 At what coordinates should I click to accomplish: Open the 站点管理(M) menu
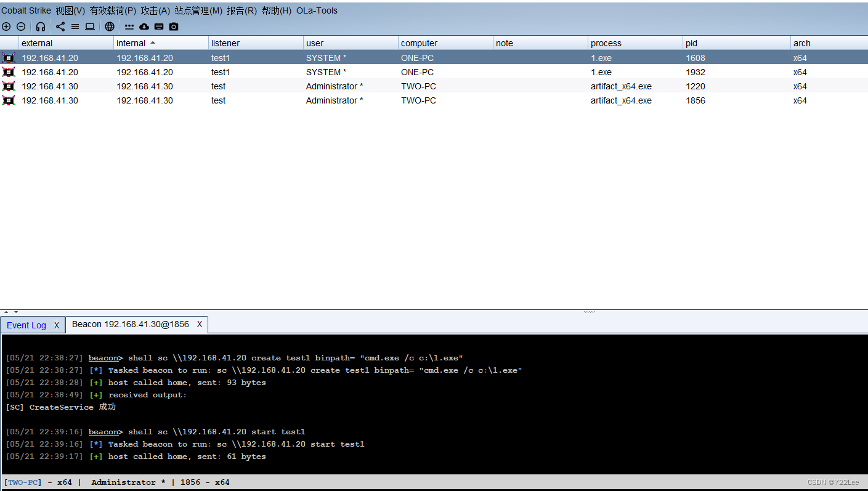point(198,10)
